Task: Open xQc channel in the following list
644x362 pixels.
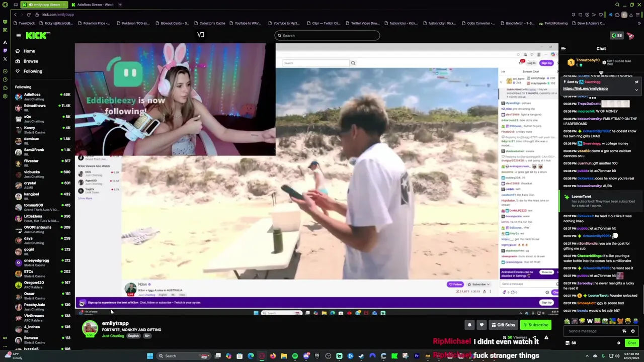Action: click(43, 119)
